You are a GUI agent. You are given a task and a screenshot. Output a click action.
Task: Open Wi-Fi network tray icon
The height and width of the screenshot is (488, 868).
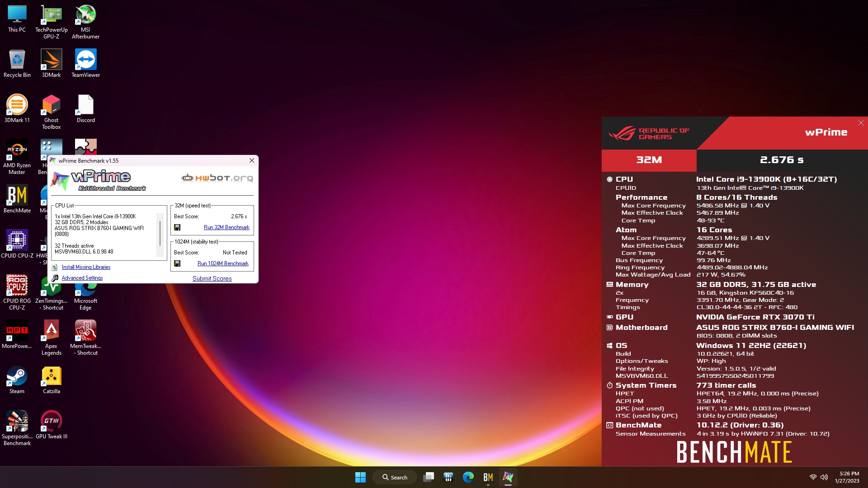[813, 477]
